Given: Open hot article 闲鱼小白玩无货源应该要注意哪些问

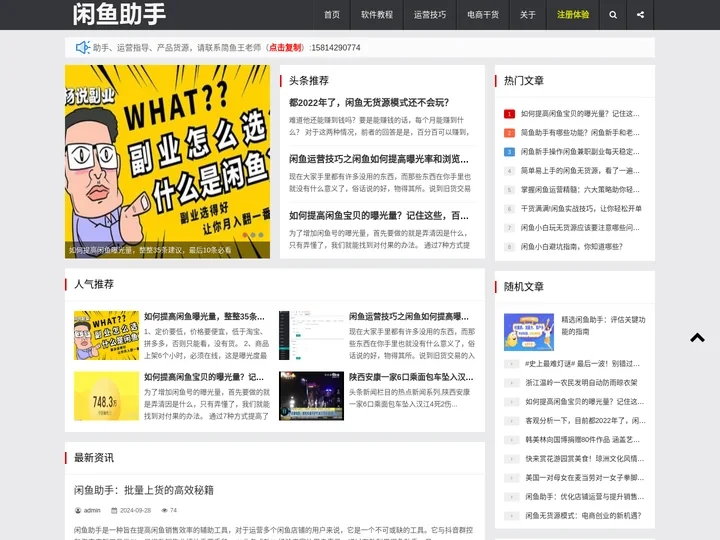Looking at the screenshot, I should coord(580,228).
